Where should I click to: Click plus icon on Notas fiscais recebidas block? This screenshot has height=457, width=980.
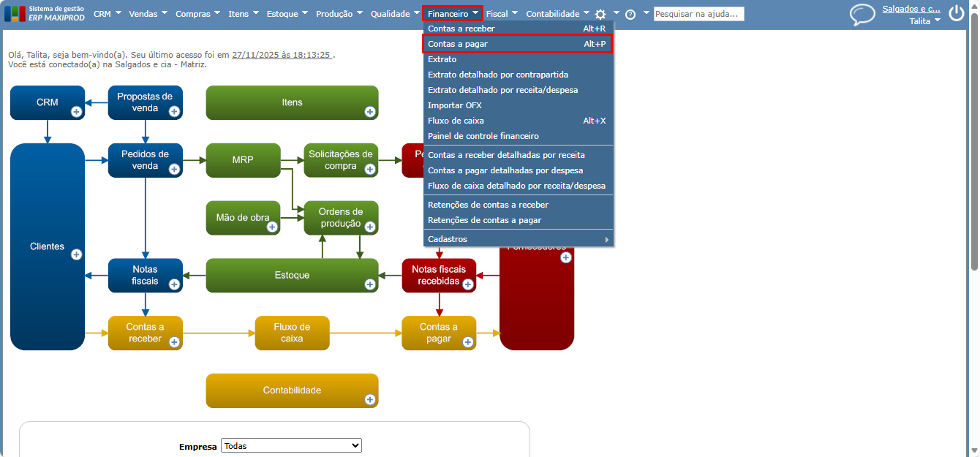pyautogui.click(x=468, y=284)
